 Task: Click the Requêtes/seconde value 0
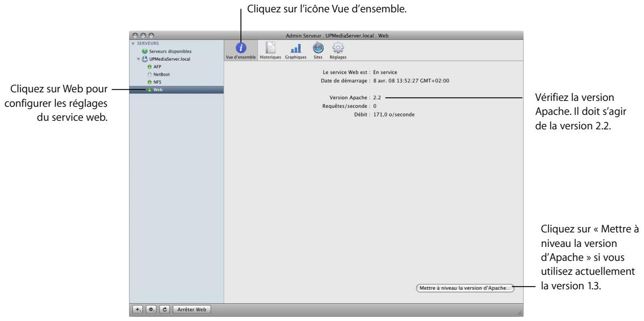click(x=375, y=106)
